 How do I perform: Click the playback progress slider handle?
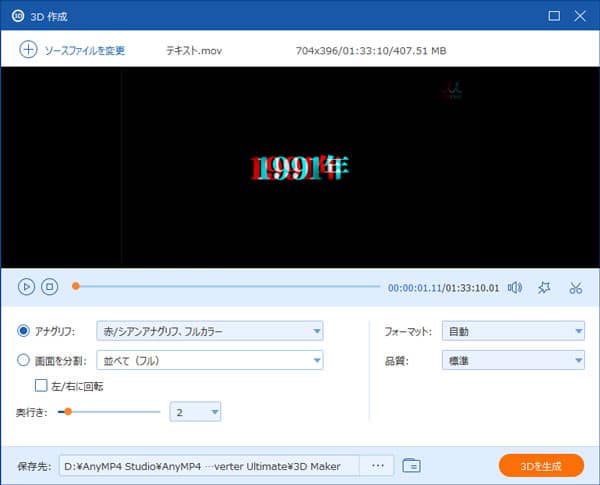pos(76,286)
